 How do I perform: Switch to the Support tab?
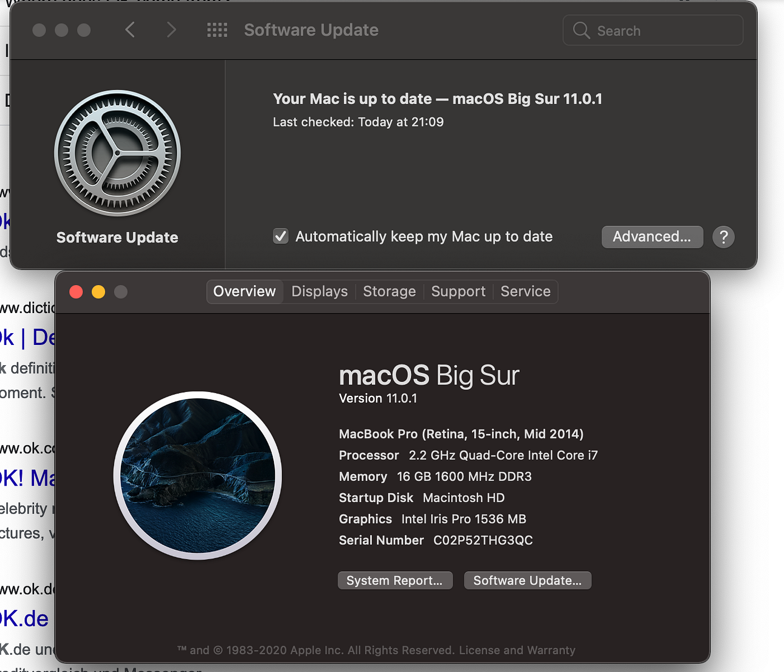point(458,292)
